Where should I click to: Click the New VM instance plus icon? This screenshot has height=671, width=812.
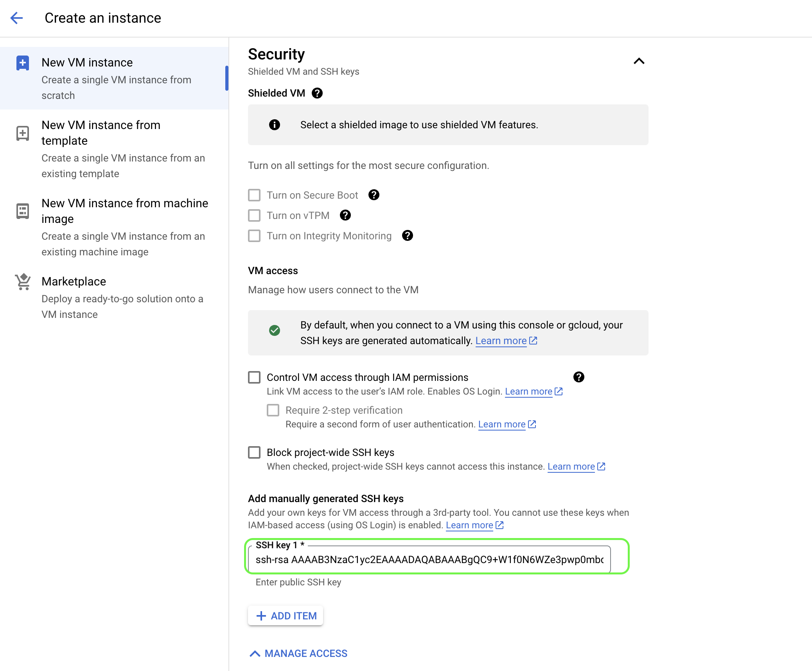point(23,63)
